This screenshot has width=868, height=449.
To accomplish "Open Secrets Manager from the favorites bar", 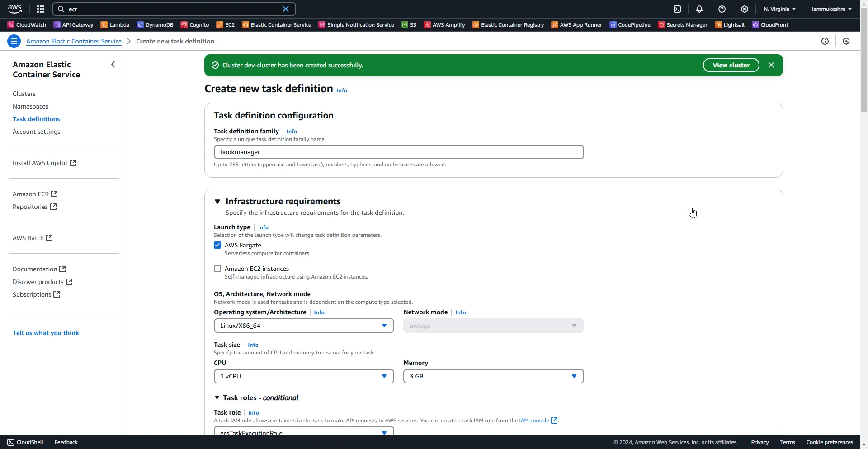I will pyautogui.click(x=682, y=25).
